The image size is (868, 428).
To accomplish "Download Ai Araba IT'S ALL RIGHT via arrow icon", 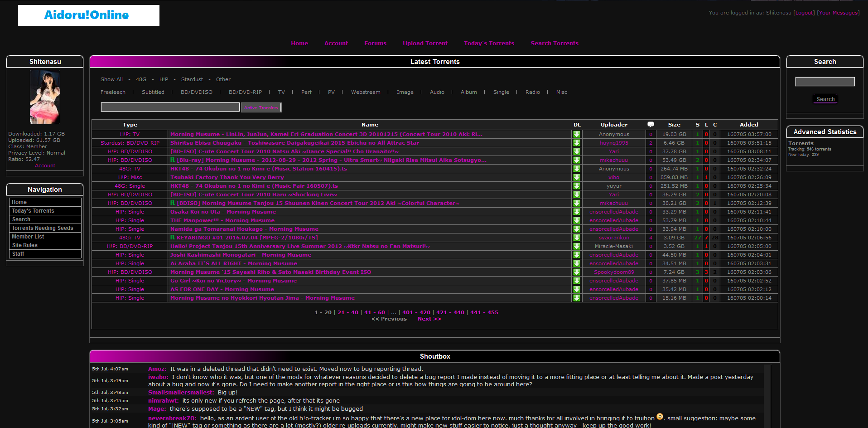I will coord(576,263).
